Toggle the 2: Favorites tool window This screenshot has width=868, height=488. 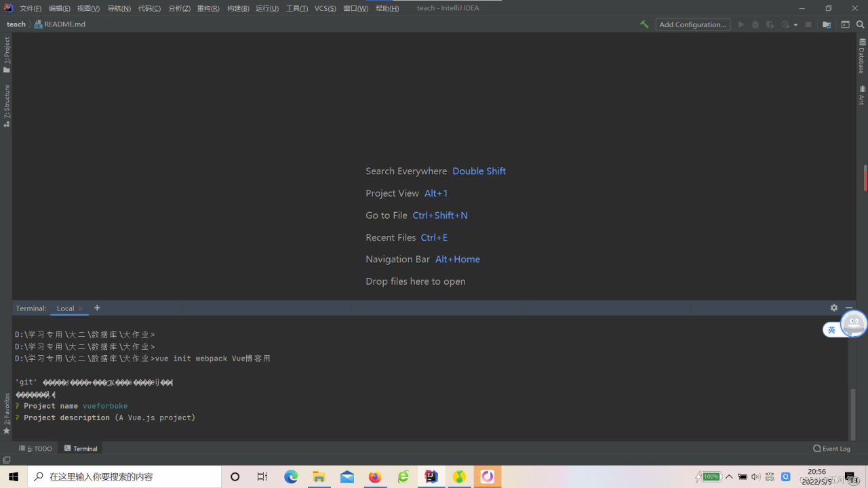point(7,413)
